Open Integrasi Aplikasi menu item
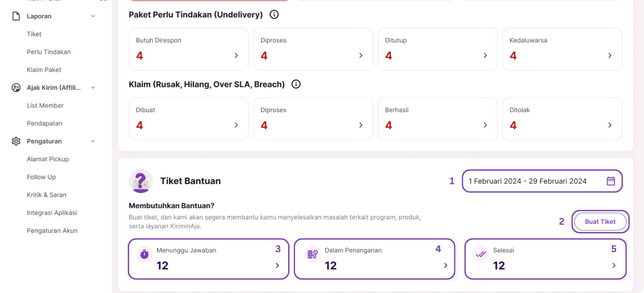644x293 pixels. 52,213
